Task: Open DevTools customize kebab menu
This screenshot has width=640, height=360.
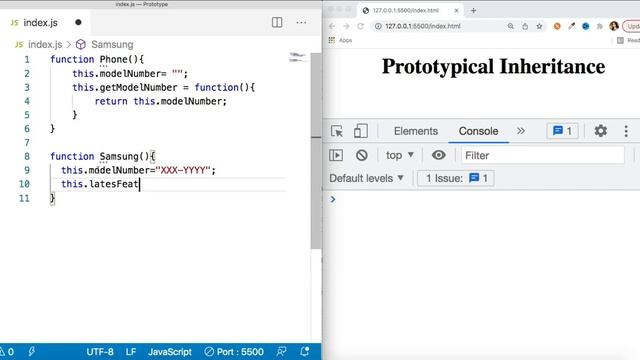Action: tap(626, 131)
